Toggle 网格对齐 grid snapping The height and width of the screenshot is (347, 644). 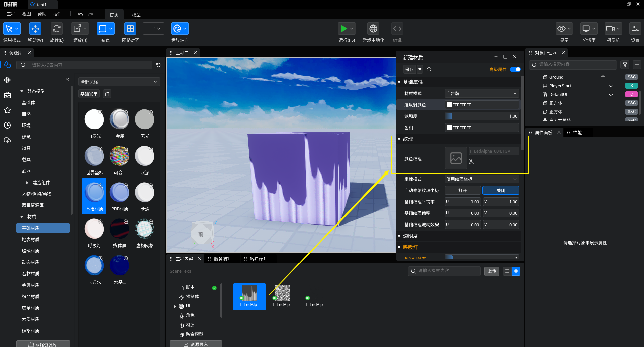pyautogui.click(x=130, y=29)
